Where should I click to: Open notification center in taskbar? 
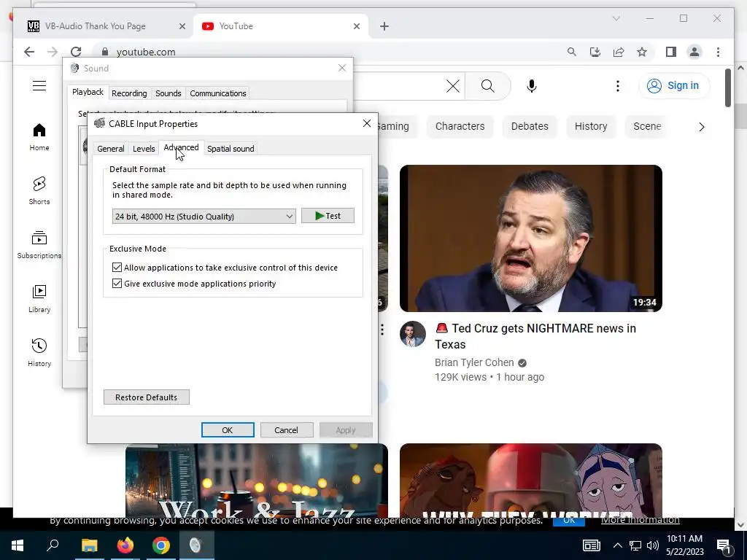click(724, 545)
